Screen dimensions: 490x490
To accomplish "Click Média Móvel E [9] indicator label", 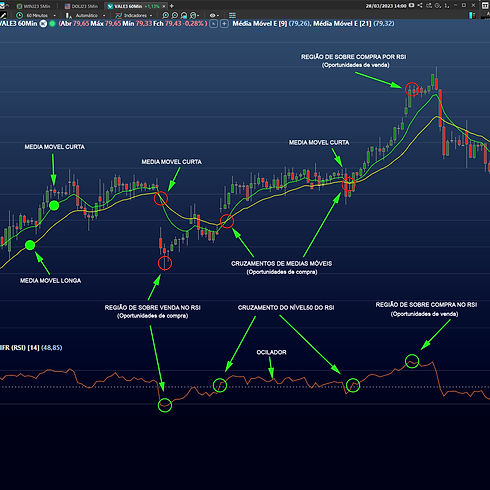I will pos(260,23).
